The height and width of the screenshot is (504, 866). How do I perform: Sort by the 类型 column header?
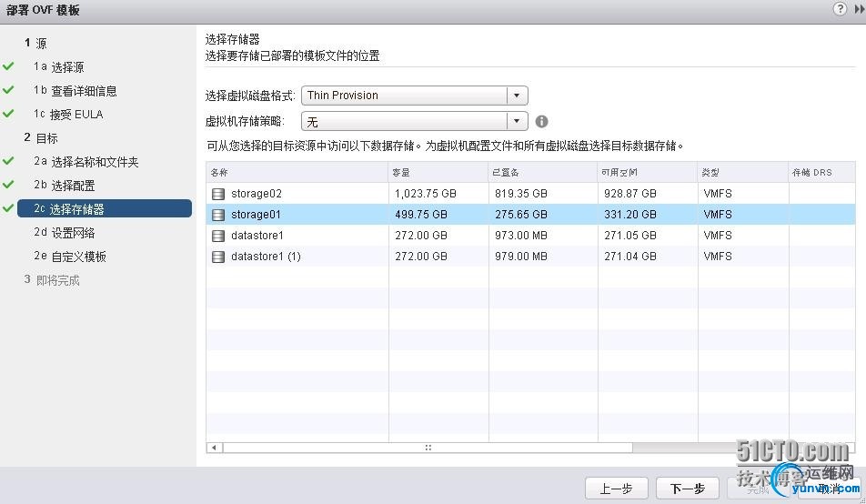click(743, 173)
